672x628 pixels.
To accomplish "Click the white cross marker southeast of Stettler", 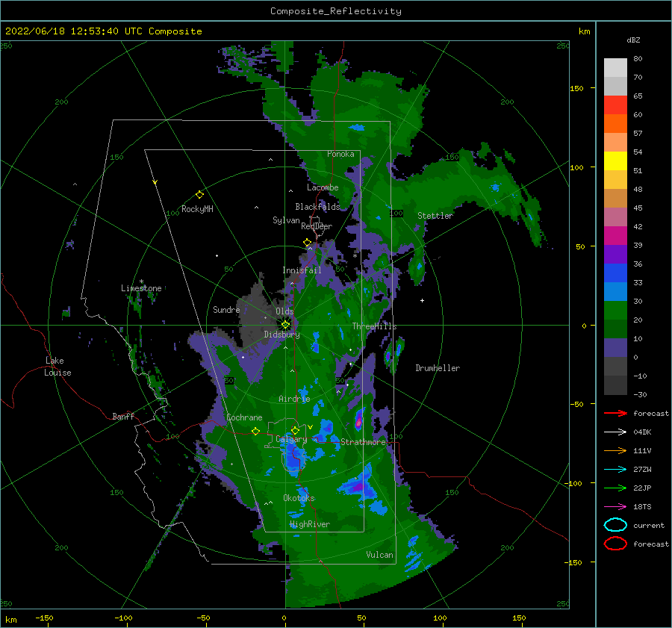I will point(422,300).
